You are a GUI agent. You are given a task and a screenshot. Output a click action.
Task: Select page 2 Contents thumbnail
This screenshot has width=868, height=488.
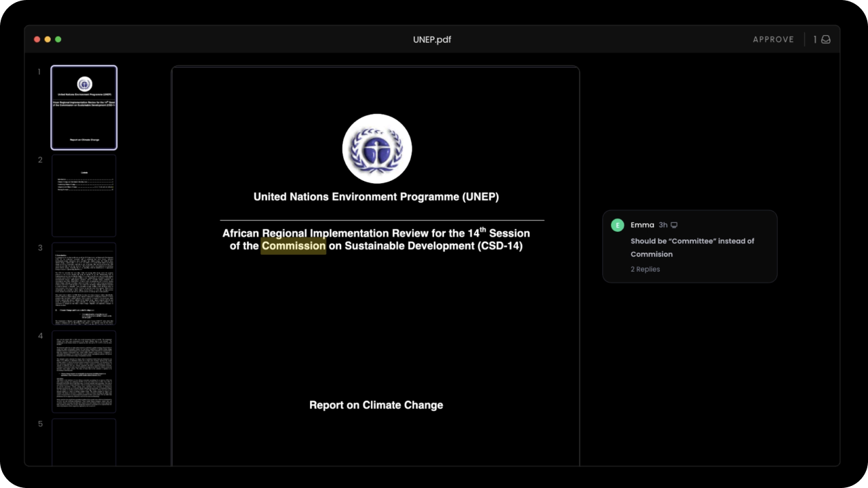[x=84, y=196]
